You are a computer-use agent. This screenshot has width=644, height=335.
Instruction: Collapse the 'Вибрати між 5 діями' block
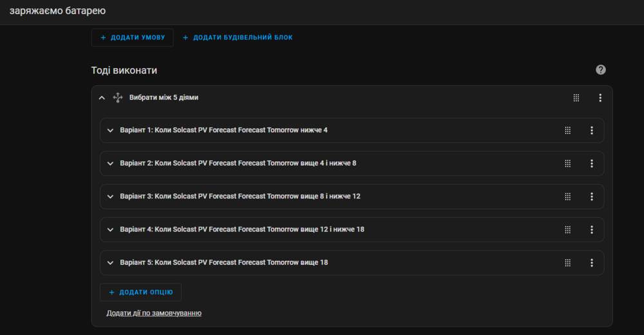[102, 98]
